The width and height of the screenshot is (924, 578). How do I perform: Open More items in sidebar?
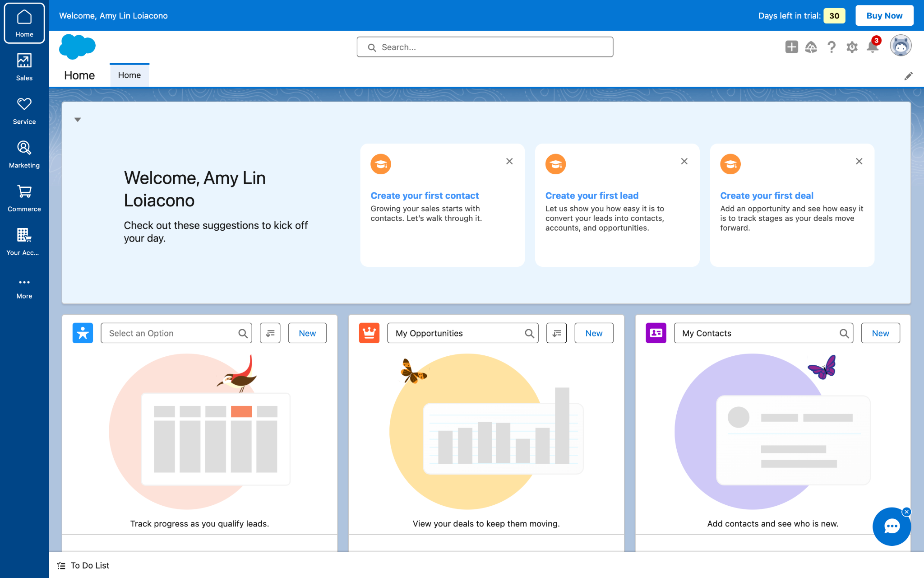[24, 288]
